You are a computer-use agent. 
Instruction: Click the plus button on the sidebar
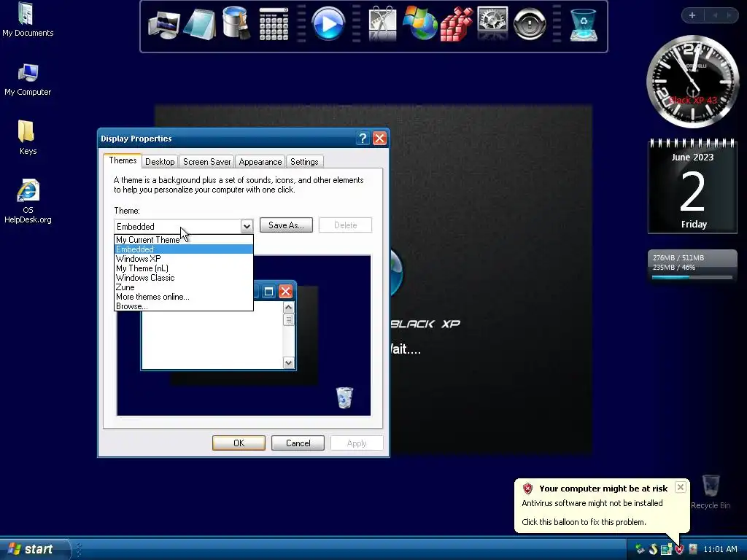tap(692, 15)
